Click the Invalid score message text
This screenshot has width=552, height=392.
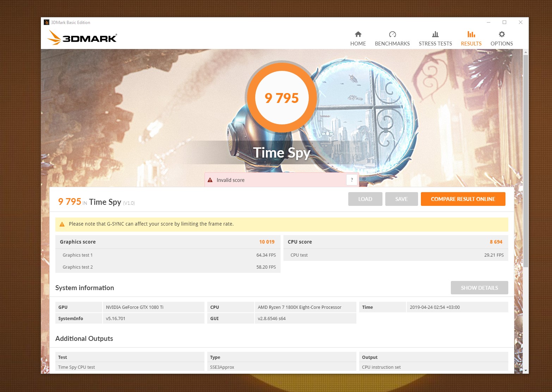click(x=231, y=180)
